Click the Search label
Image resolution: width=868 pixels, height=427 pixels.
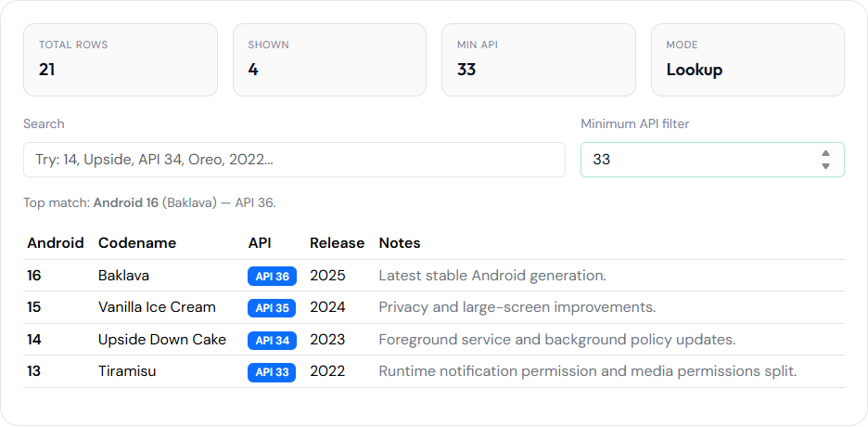click(x=44, y=123)
